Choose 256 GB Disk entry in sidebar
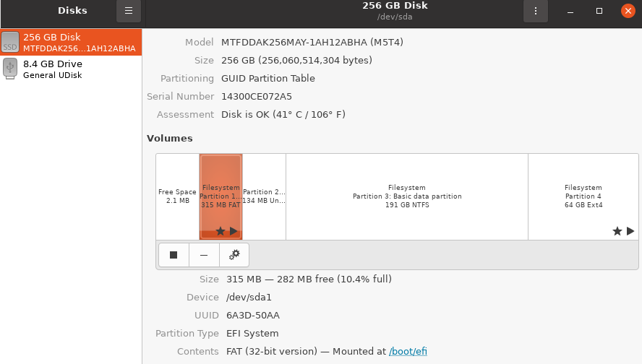The image size is (642, 364). pos(71,42)
